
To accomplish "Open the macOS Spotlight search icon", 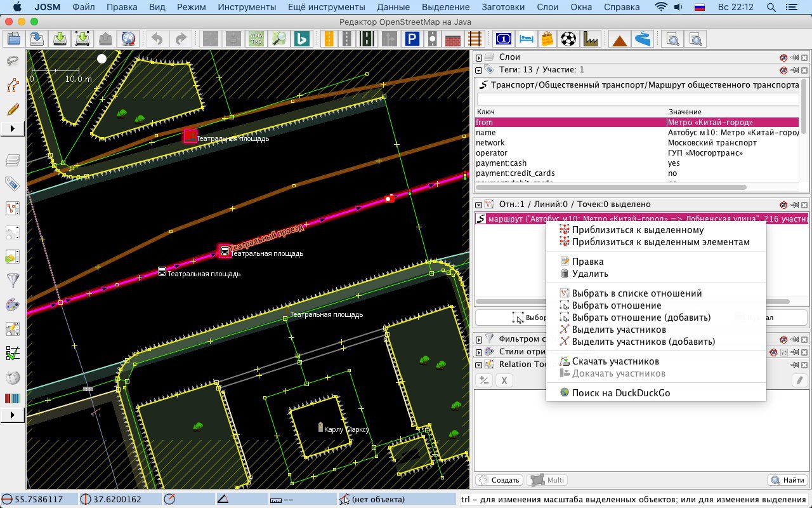I will [x=771, y=7].
